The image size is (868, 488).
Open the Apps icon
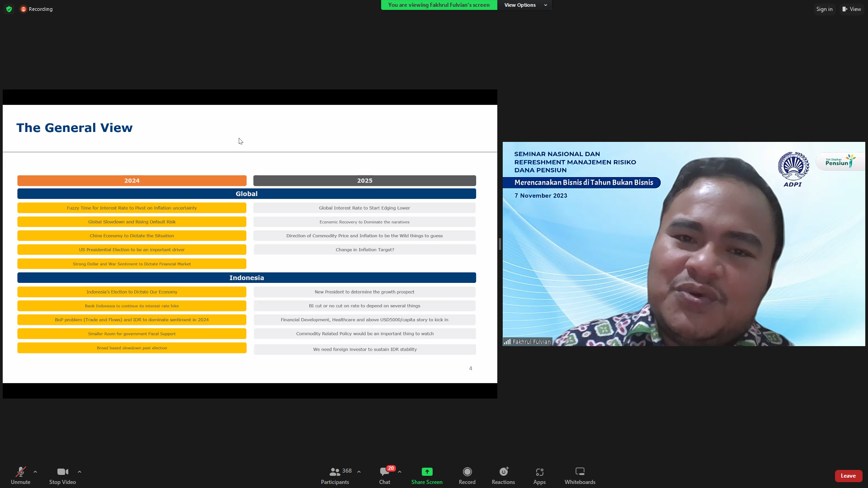pyautogui.click(x=539, y=472)
